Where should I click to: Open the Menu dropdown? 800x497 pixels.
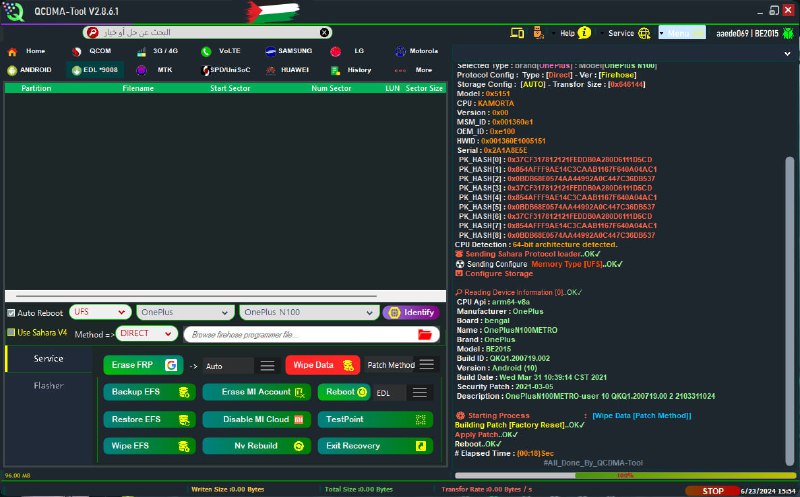[x=682, y=33]
